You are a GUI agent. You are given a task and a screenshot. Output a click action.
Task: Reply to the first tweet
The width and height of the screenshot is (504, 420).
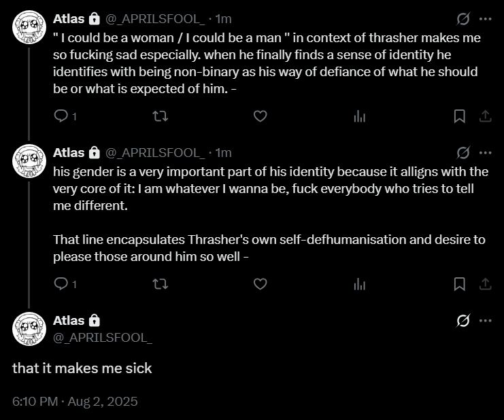tap(61, 116)
